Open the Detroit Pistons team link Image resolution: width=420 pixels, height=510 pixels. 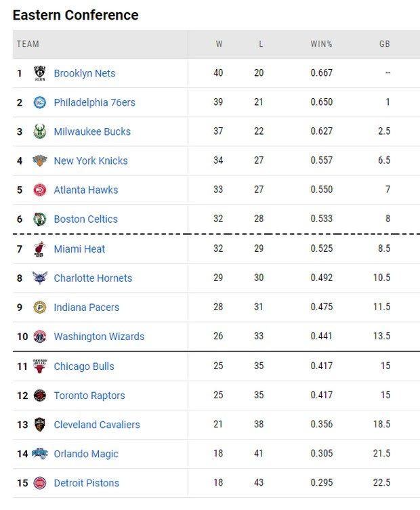[86, 483]
